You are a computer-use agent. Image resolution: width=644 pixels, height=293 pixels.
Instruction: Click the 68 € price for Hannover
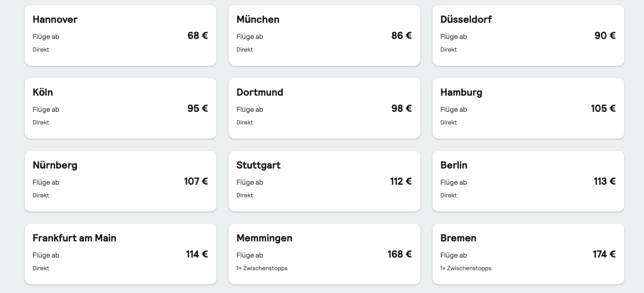click(x=197, y=35)
